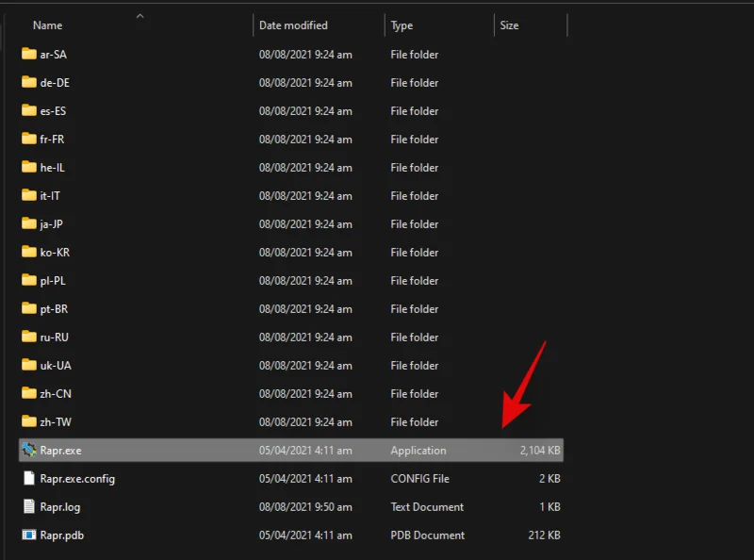The width and height of the screenshot is (754, 560).
Task: Sort files by the Name column header
Action: pyautogui.click(x=47, y=25)
